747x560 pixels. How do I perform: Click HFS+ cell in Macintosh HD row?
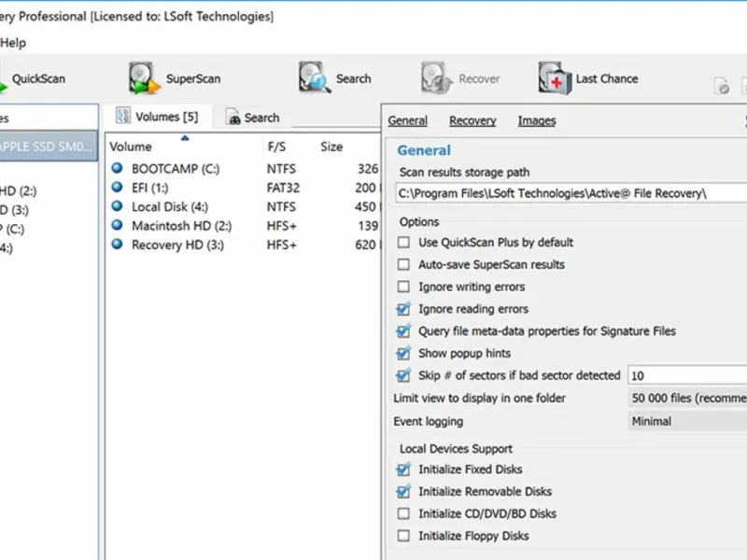pyautogui.click(x=282, y=226)
